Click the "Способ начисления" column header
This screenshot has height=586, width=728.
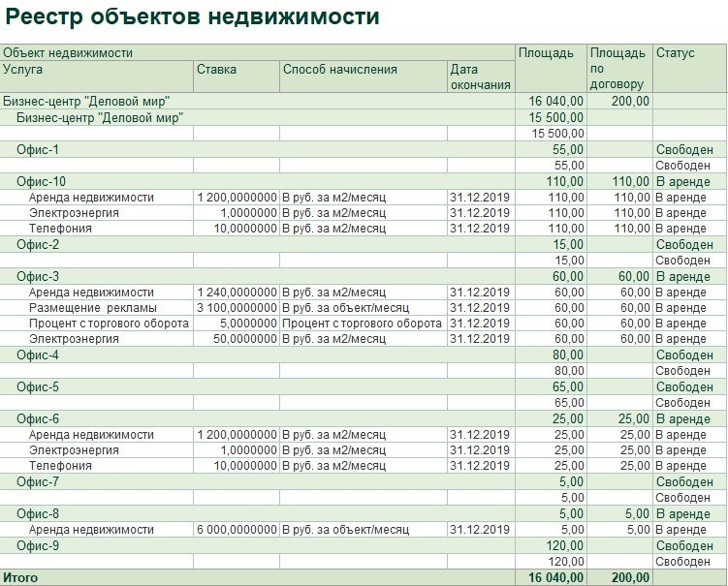[339, 70]
